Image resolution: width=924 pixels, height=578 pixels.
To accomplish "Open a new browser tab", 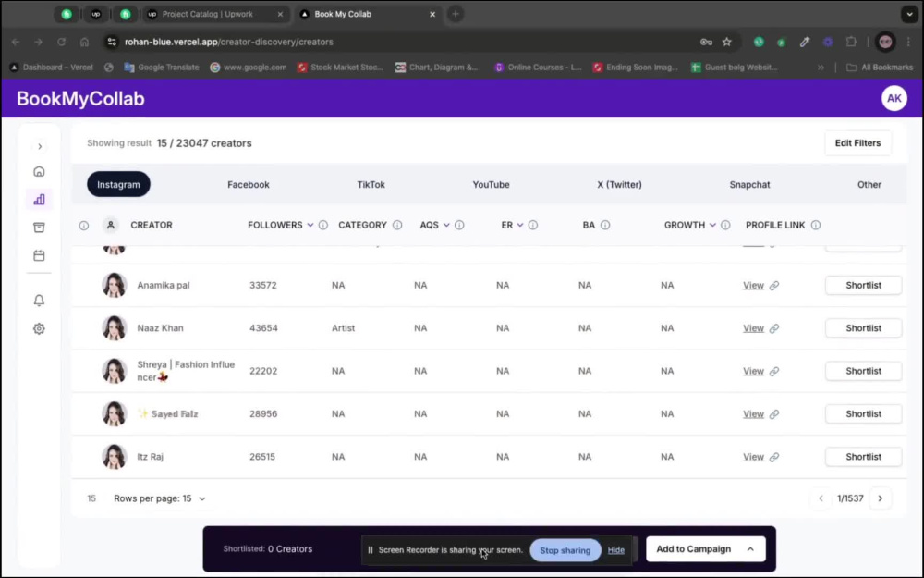I will pyautogui.click(x=455, y=14).
